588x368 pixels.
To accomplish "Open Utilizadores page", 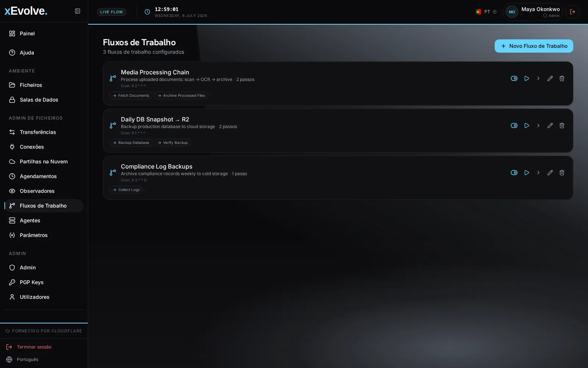I will coord(44,297).
